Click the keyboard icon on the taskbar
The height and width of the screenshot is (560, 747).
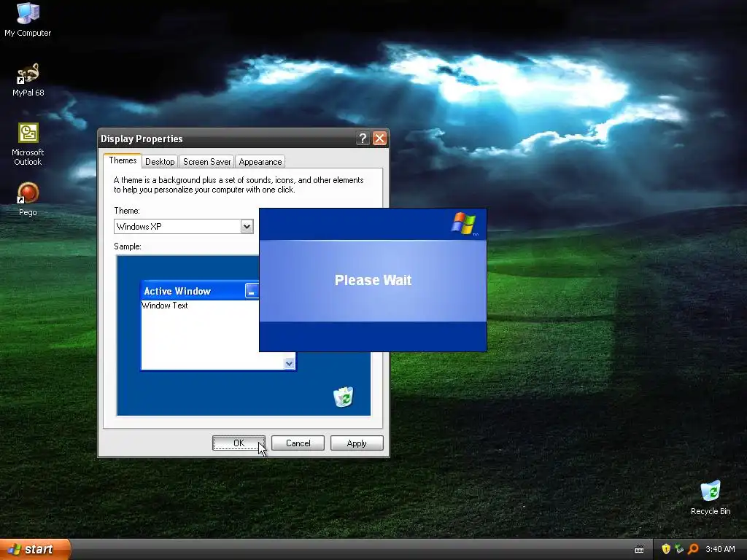pyautogui.click(x=639, y=550)
